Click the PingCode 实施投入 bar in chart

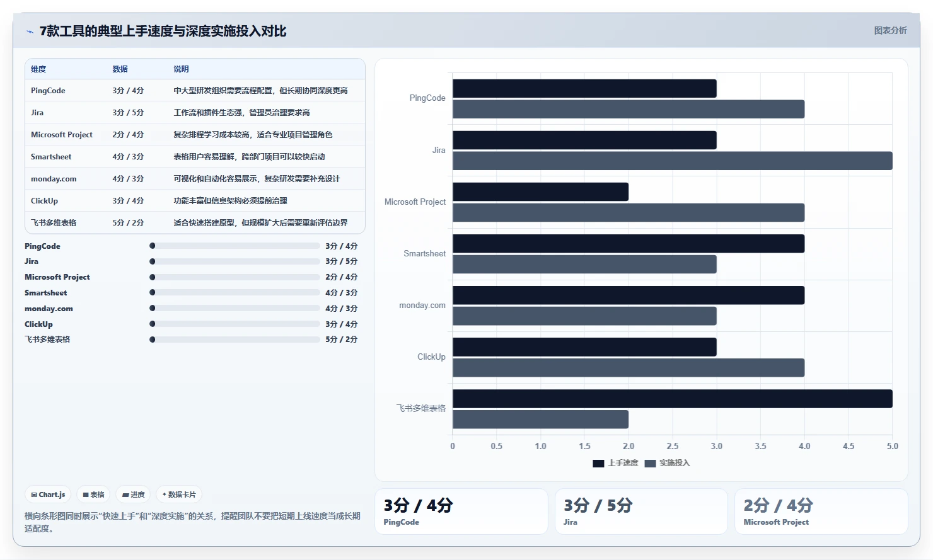(x=629, y=109)
